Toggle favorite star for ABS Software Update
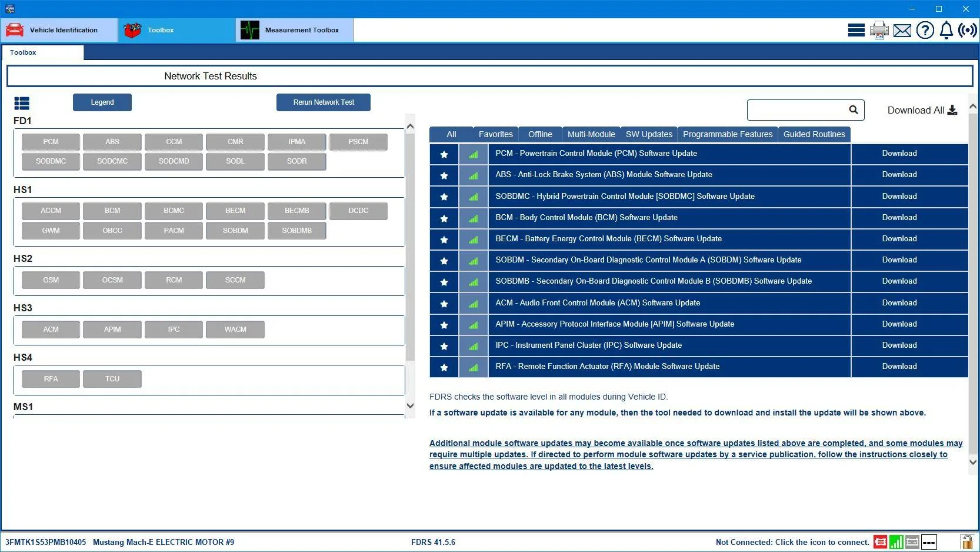980x552 pixels. (444, 175)
